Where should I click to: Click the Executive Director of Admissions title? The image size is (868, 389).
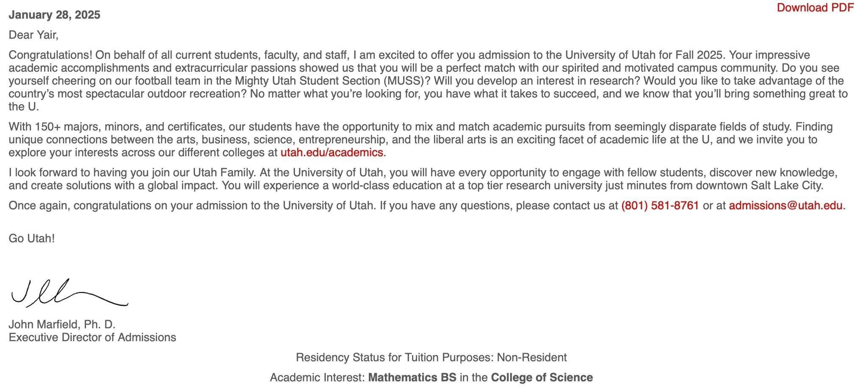tap(92, 337)
